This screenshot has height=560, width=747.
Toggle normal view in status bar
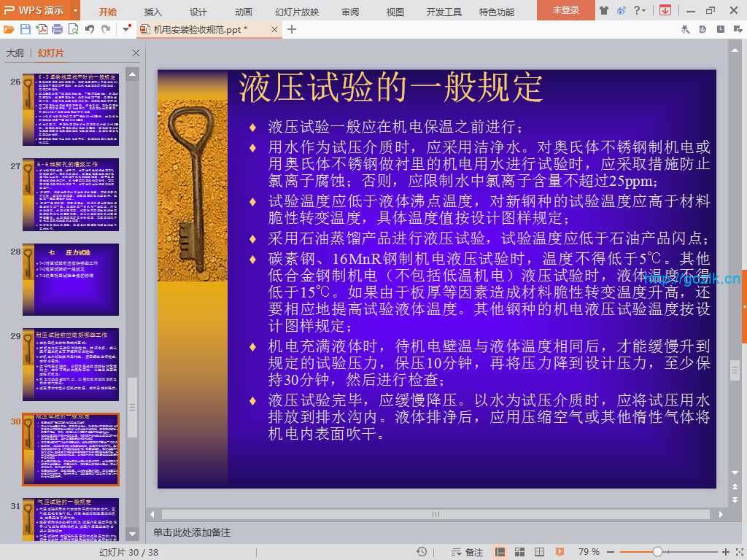point(500,552)
